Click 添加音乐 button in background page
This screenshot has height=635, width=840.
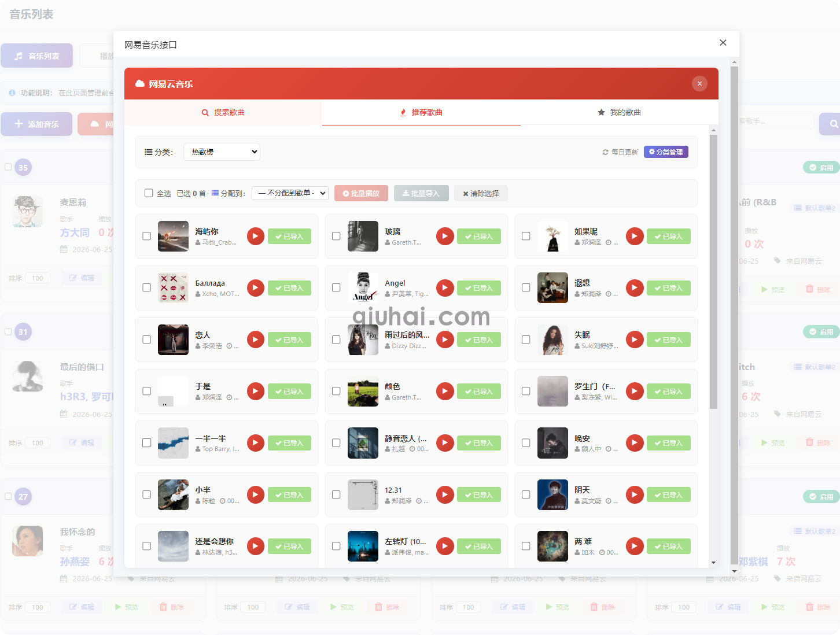click(x=36, y=124)
